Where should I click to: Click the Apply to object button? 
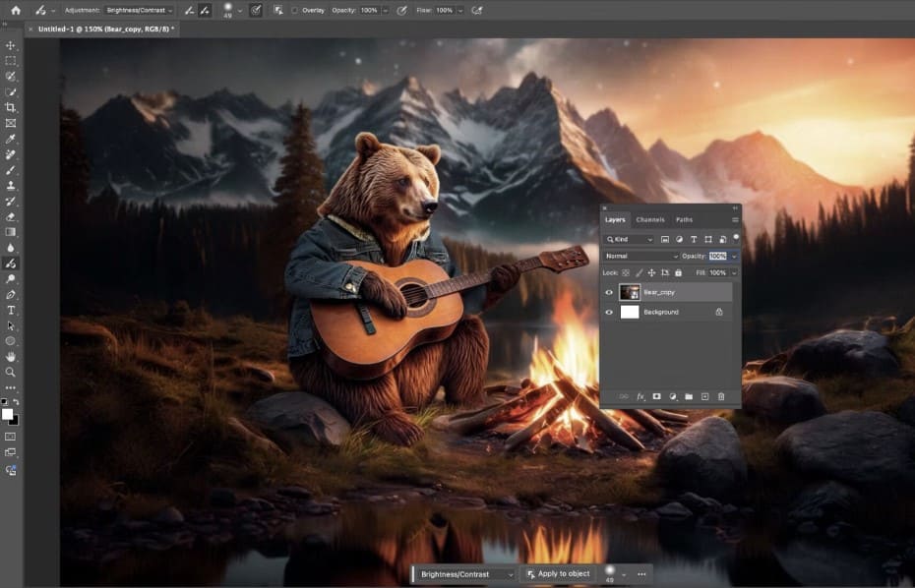click(x=558, y=573)
